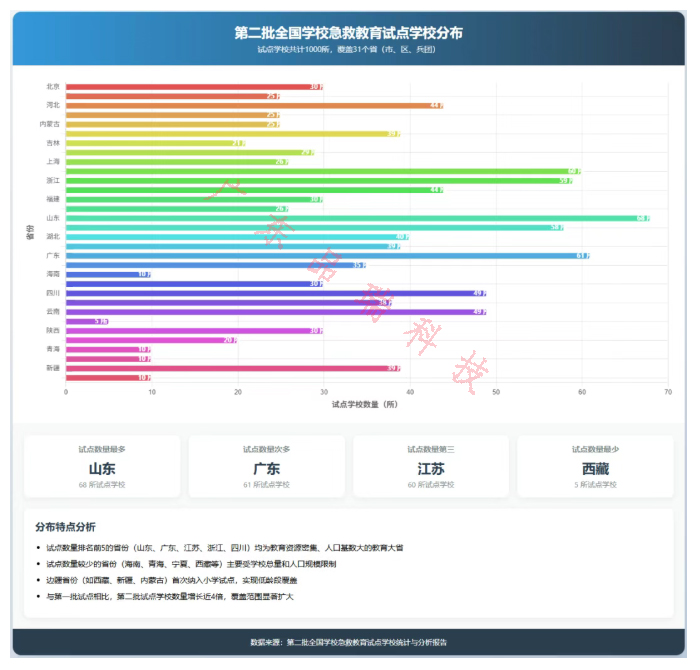Image resolution: width=700 pixels, height=670 pixels.
Task: Click the 海南 y-axis label
Action: click(52, 274)
